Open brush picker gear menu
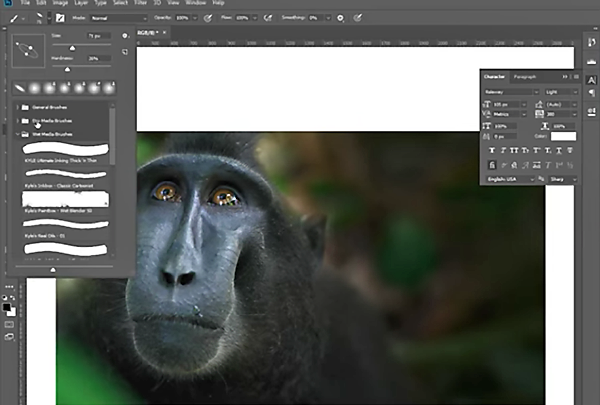This screenshot has height=405, width=600. [125, 36]
